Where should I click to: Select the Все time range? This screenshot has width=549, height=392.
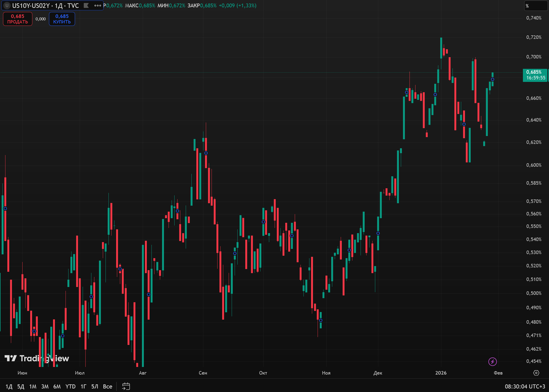(108, 387)
